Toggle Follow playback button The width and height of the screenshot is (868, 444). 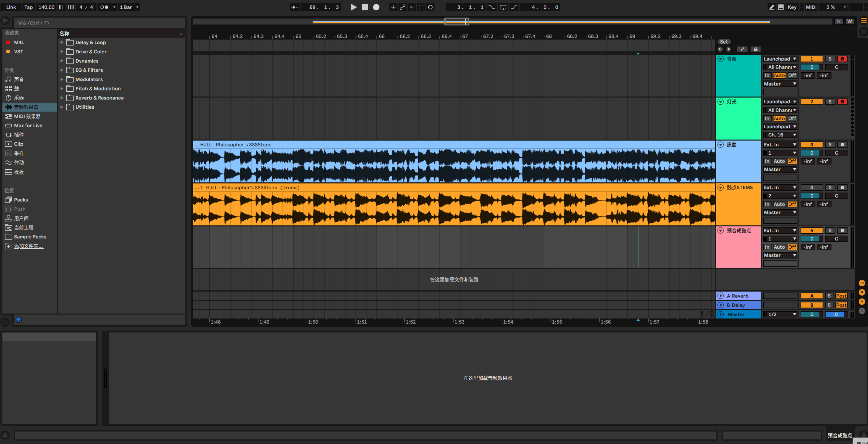(x=294, y=7)
